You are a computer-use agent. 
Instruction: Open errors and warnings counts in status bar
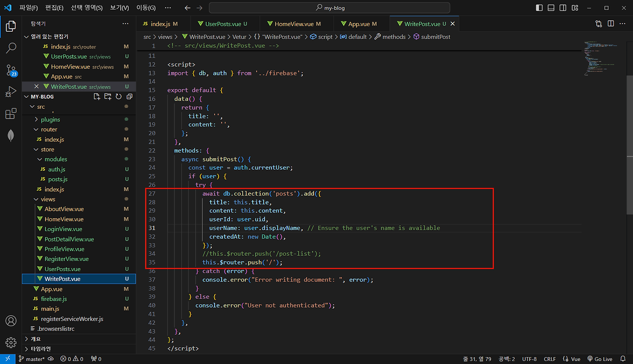pos(71,359)
